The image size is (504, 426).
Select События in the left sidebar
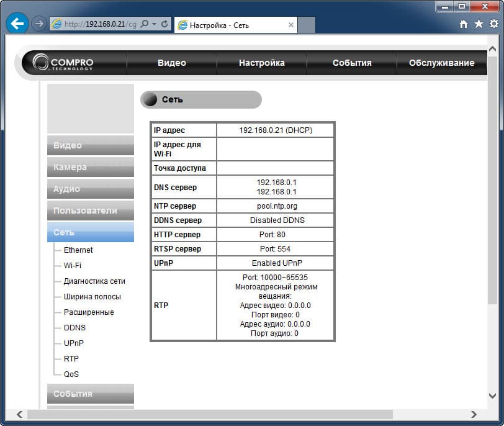pyautogui.click(x=91, y=394)
